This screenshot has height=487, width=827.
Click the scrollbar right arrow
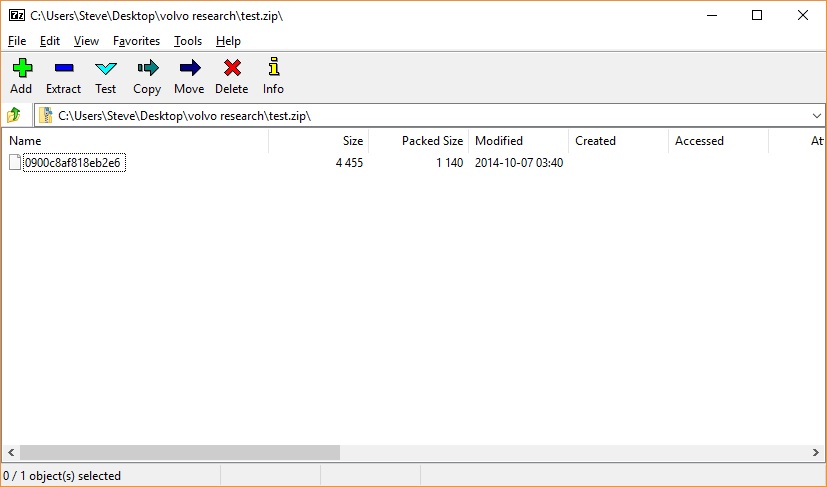pyautogui.click(x=815, y=452)
